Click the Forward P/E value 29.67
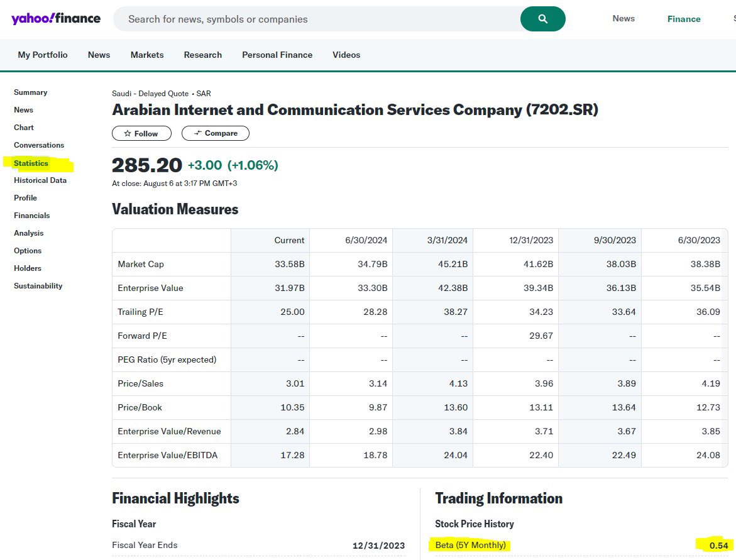Screen dimensions: 736x560 pyautogui.click(x=541, y=336)
